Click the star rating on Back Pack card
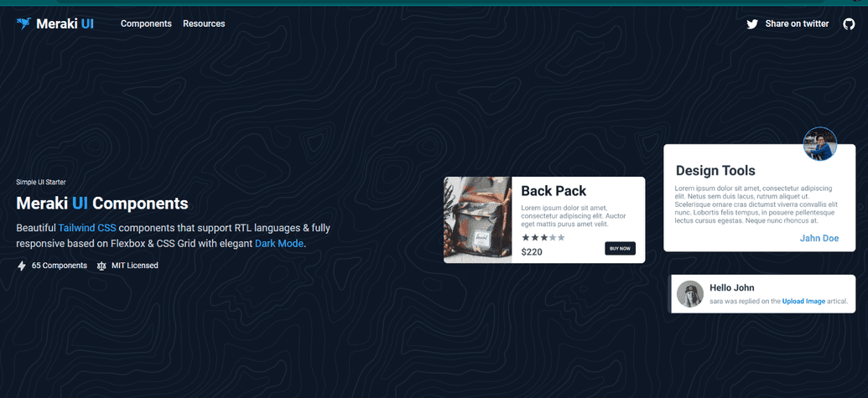The width and height of the screenshot is (868, 398). click(x=543, y=238)
